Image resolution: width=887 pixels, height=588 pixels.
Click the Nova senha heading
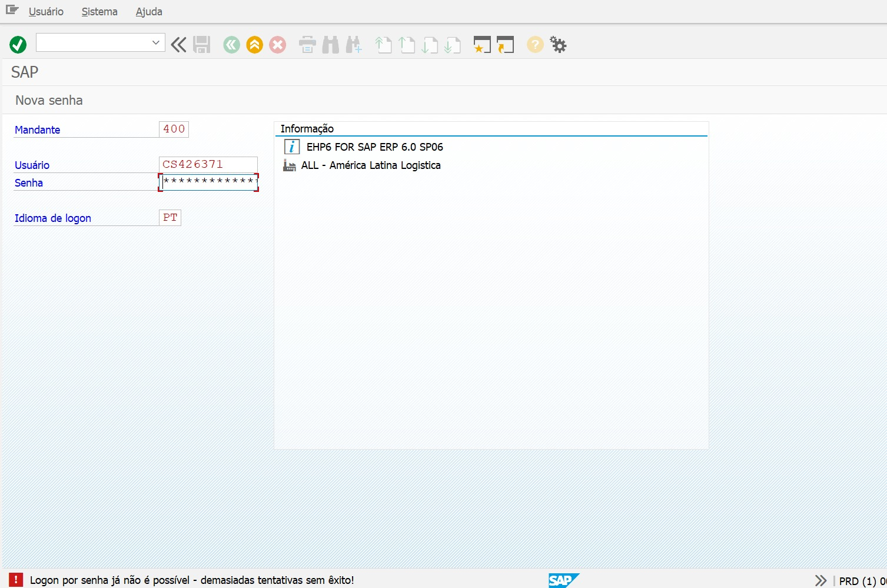pos(49,101)
